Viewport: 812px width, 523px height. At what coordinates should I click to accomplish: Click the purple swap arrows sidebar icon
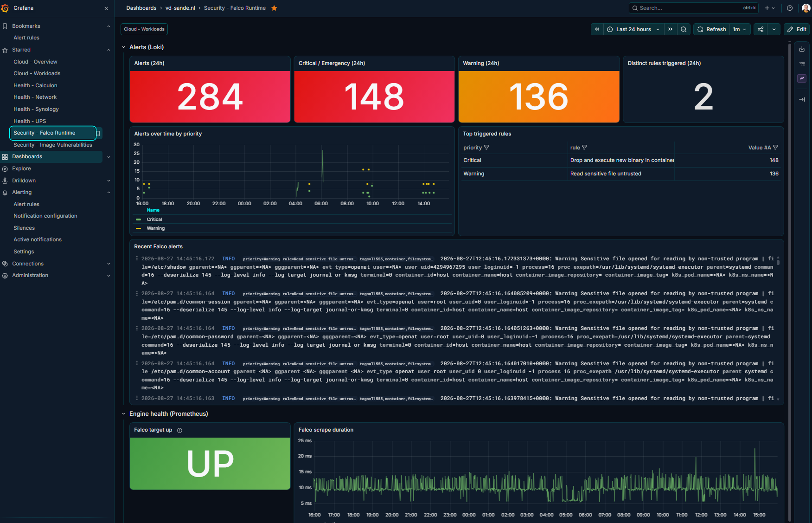802,78
